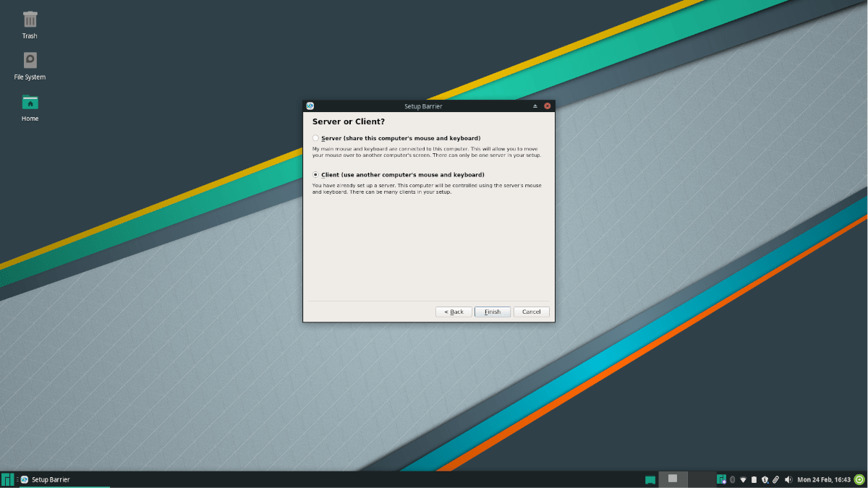Click the info shield tray icon
Viewport: 868px width, 488px height.
pos(765,479)
